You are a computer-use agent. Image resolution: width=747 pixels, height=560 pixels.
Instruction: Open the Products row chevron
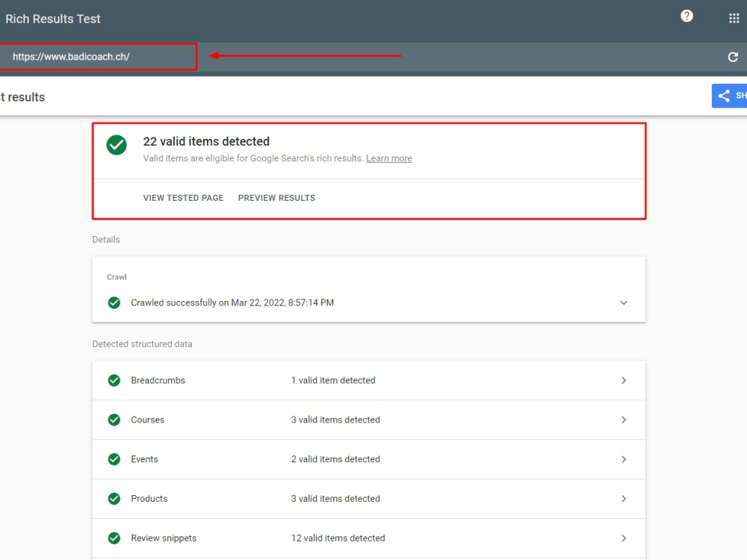tap(624, 499)
